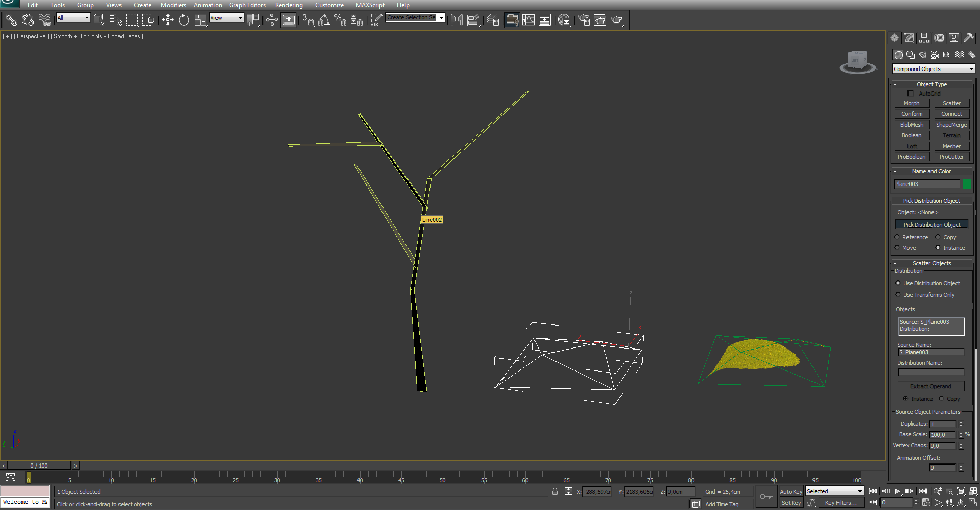This screenshot has width=980, height=510.
Task: Click the Key Filters button
Action: [841, 503]
